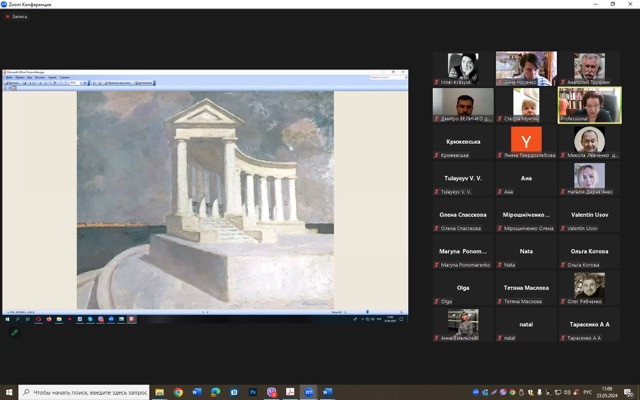Switch to the active Zoom taskbar icon
The image size is (640, 400).
(309, 392)
